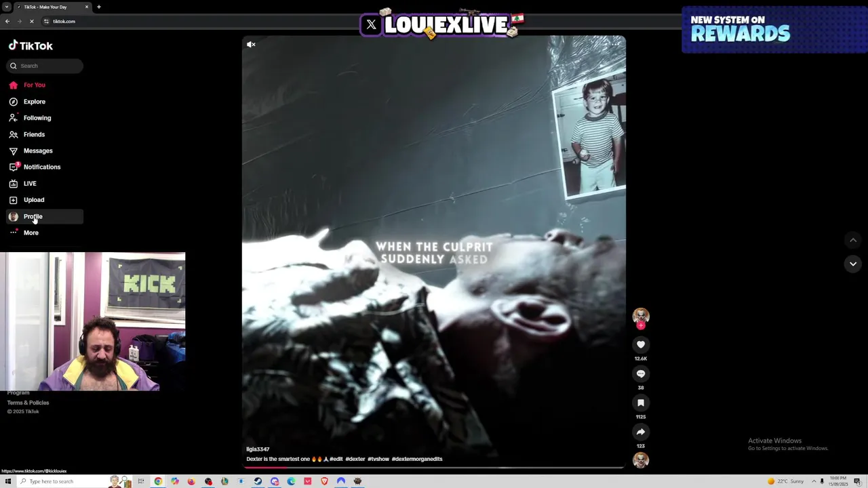Open Firefox from the taskbar

point(191,481)
